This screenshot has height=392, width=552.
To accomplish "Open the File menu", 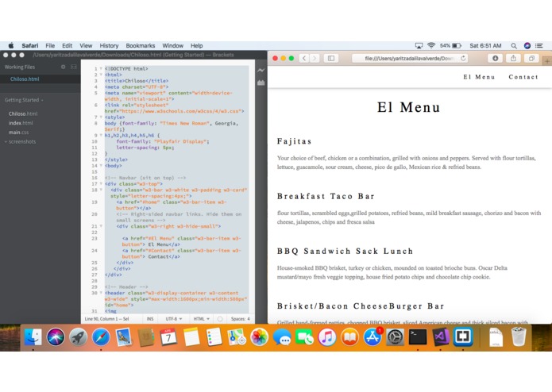I will coord(50,46).
